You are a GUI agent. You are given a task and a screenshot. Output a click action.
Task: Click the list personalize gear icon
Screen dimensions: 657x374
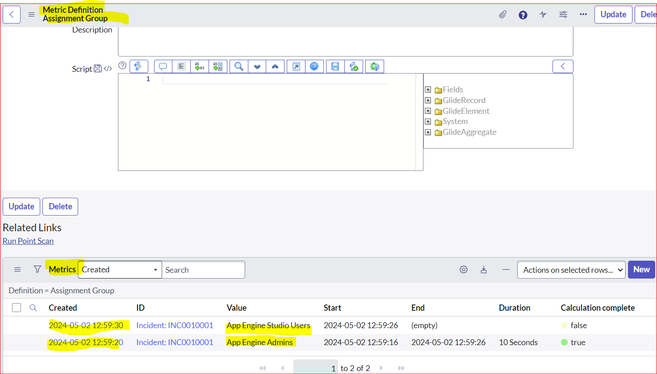(463, 270)
